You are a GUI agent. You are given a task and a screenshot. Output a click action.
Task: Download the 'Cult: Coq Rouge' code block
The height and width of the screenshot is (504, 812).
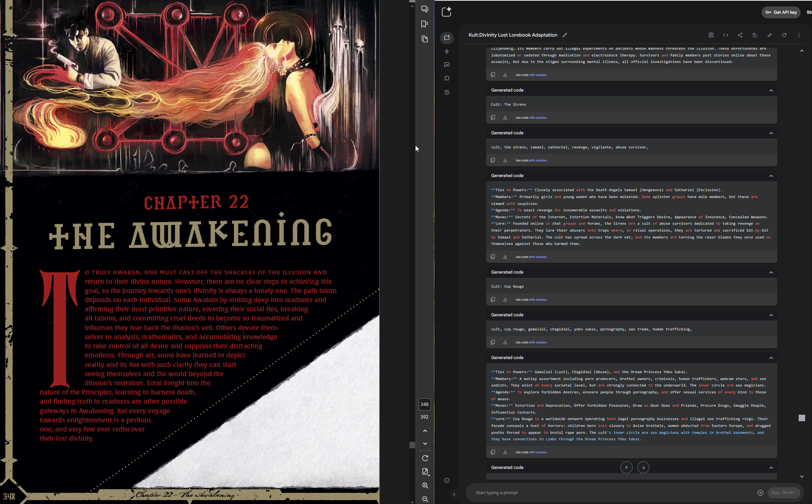coord(505,300)
